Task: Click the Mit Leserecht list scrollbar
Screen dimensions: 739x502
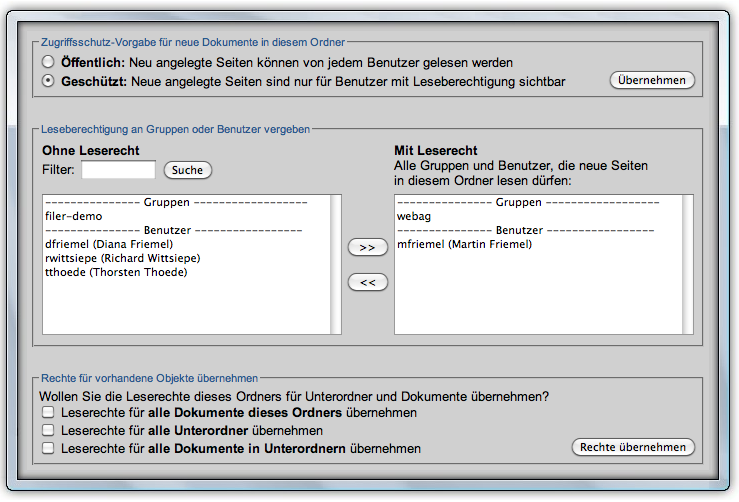Action: (686, 265)
